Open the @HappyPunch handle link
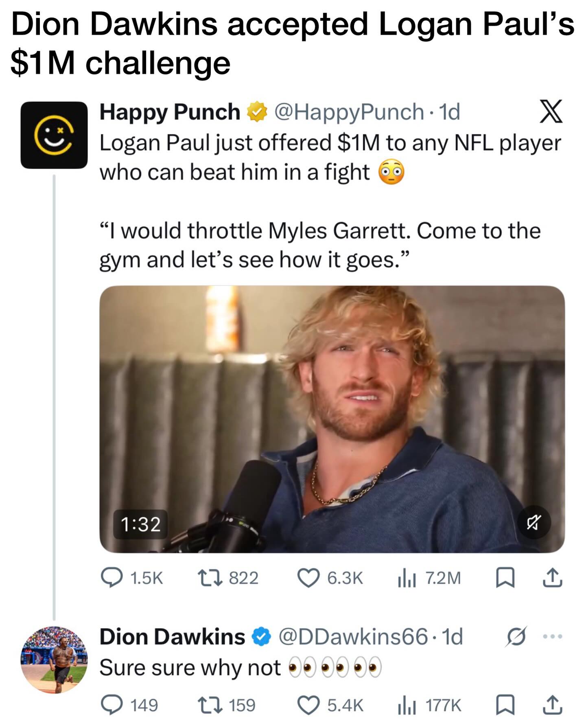Screen dimensions: 586x728 tap(349, 112)
